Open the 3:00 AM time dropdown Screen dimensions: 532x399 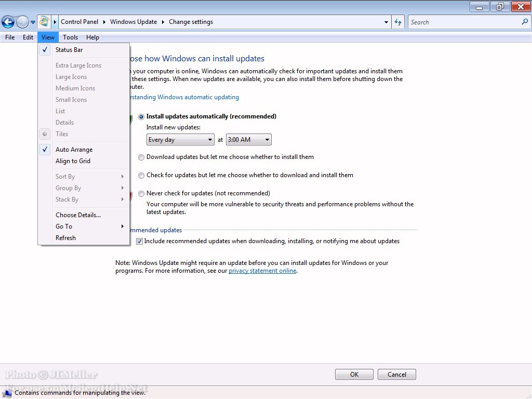249,140
